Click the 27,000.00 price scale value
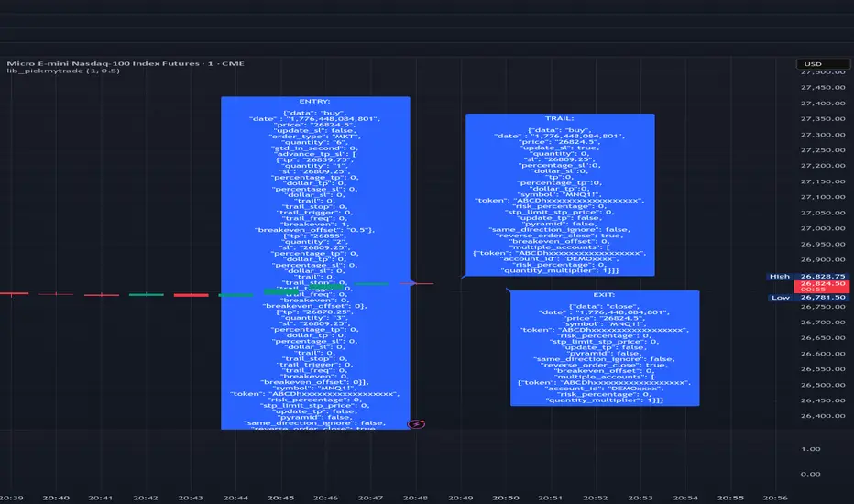Screen dimensions: 854x504 click(x=823, y=228)
